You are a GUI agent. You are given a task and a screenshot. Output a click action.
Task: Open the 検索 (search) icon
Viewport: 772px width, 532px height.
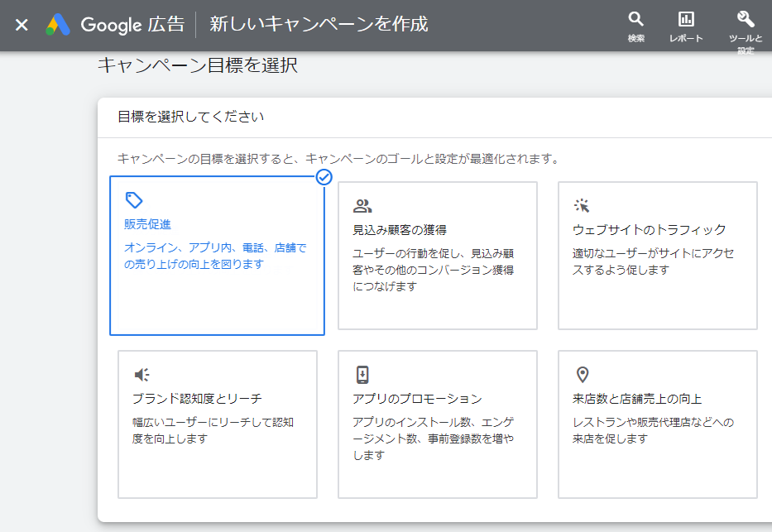[x=635, y=25]
